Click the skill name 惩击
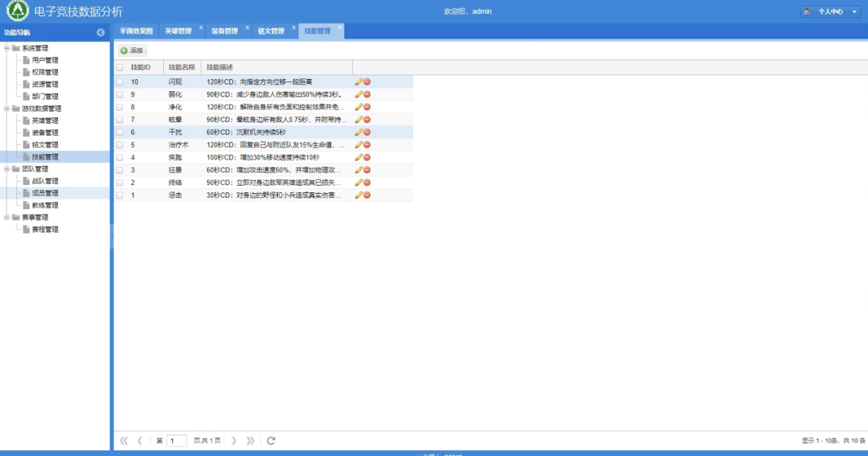Screen dimensions: 868x456 [175, 195]
